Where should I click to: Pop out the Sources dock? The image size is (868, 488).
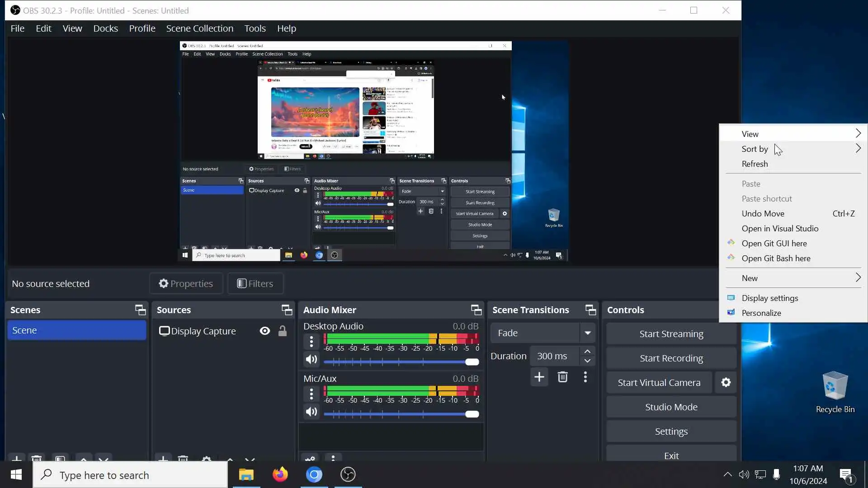pyautogui.click(x=287, y=310)
